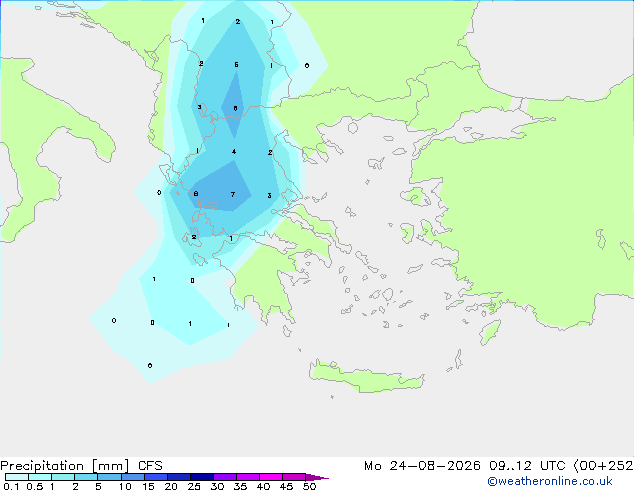Click the legend label '15'
This screenshot has height=490, width=634.
pos(148,486)
